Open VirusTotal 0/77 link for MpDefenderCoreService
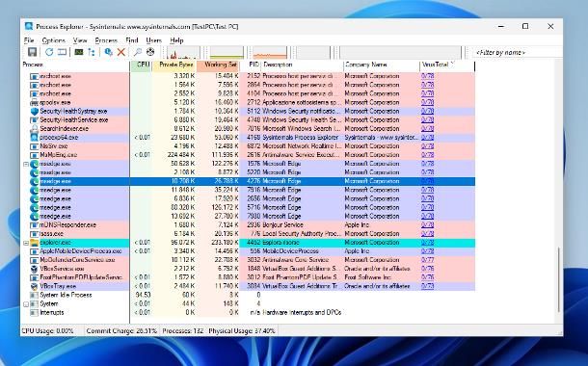Image resolution: width=588 pixels, height=366 pixels. tap(427, 260)
